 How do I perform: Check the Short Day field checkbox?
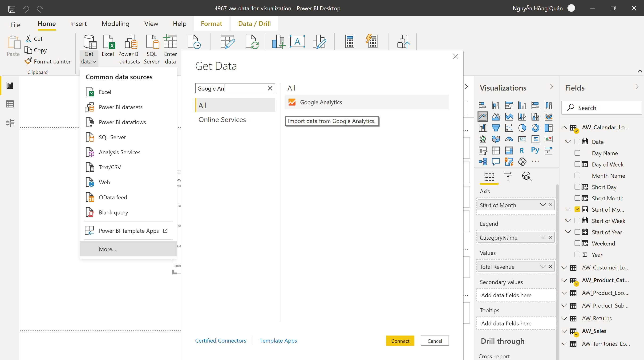pyautogui.click(x=577, y=187)
